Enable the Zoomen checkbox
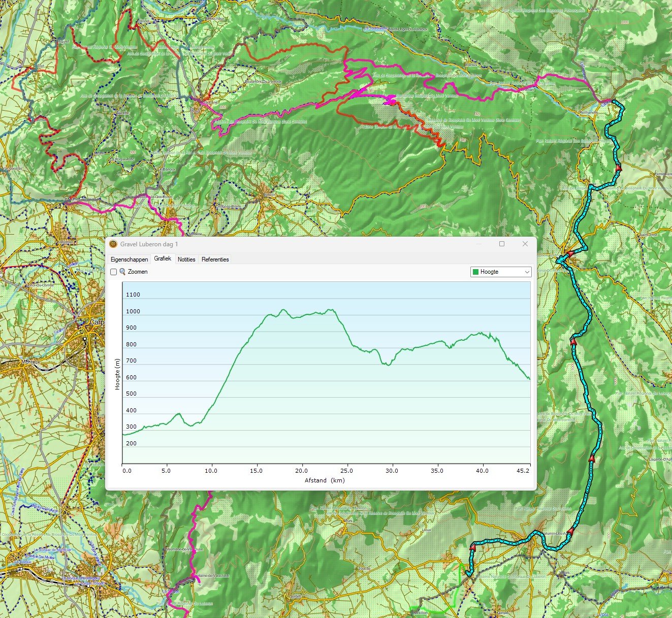 click(113, 272)
